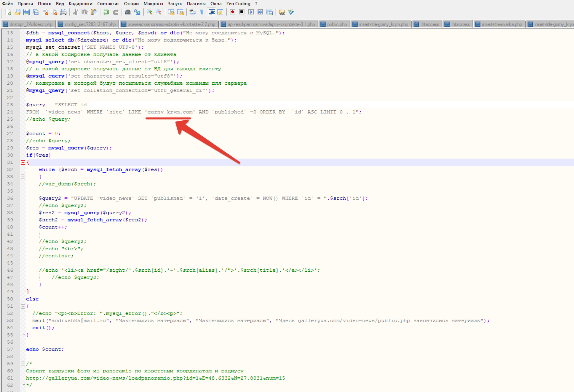Viewport: 574px width, 392px height.
Task: Collapse the while-loop fold at line 33
Action: (x=23, y=177)
